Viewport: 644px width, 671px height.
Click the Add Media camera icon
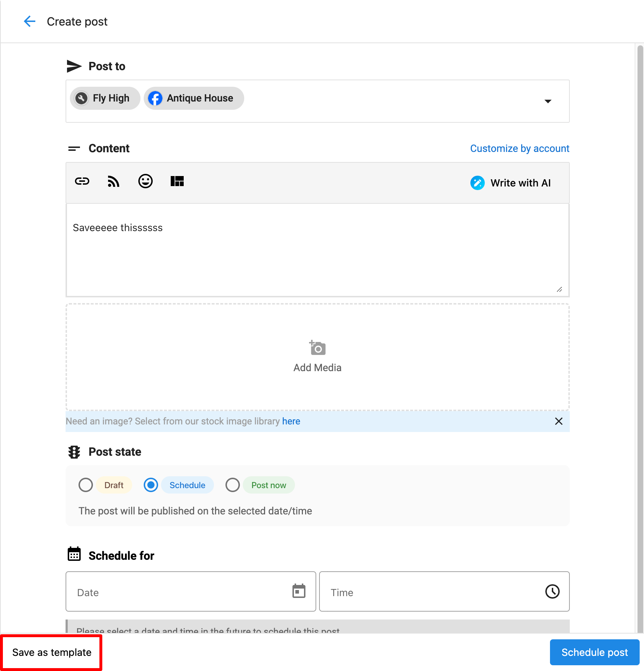tap(317, 348)
